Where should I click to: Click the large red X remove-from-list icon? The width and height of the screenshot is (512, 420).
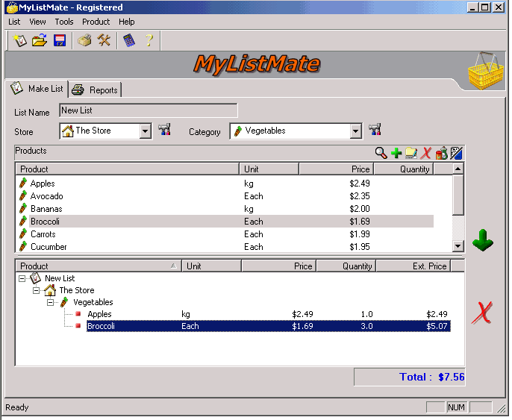(x=482, y=313)
